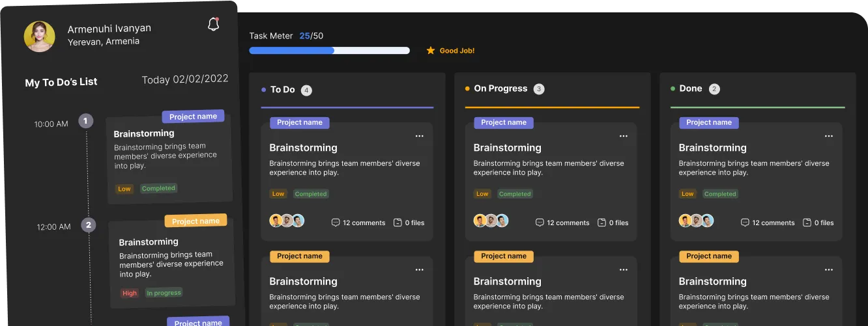
Task: Click the My To Do's List heading
Action: [61, 82]
